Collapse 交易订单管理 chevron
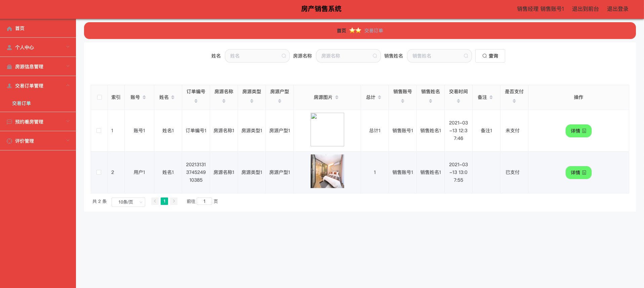This screenshot has width=644, height=288. tap(68, 85)
